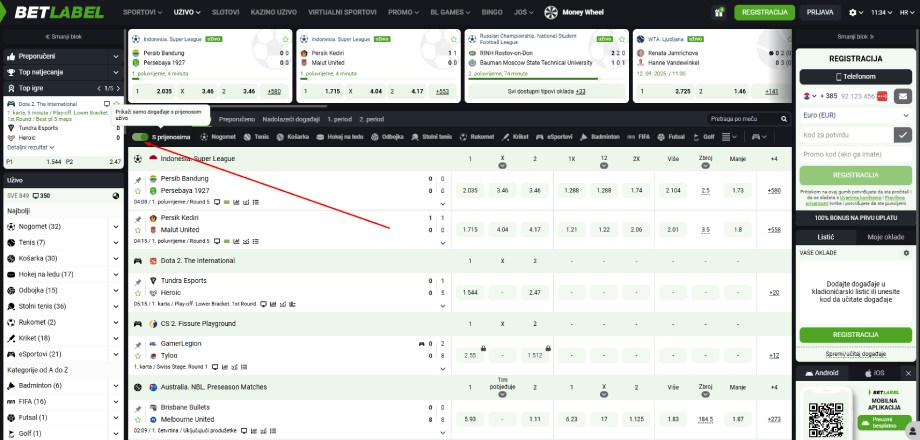Click the confirmation code checkmark button
This screenshot has height=440, width=920.
[902, 135]
